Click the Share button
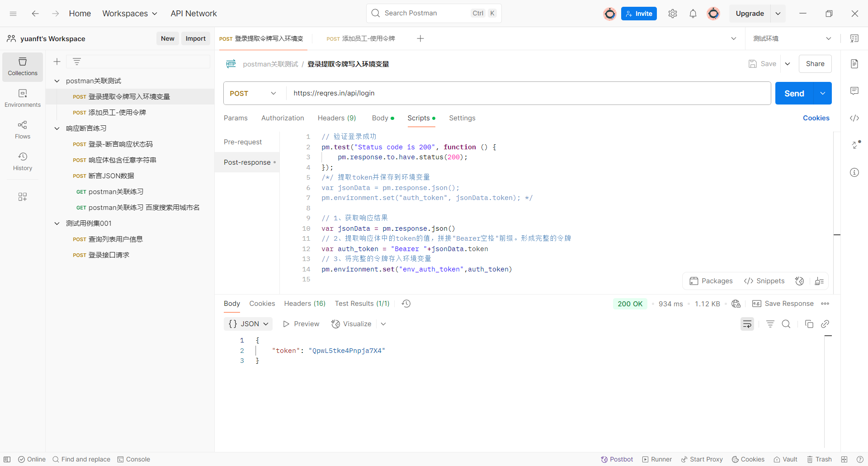The height and width of the screenshot is (466, 868). coord(815,64)
